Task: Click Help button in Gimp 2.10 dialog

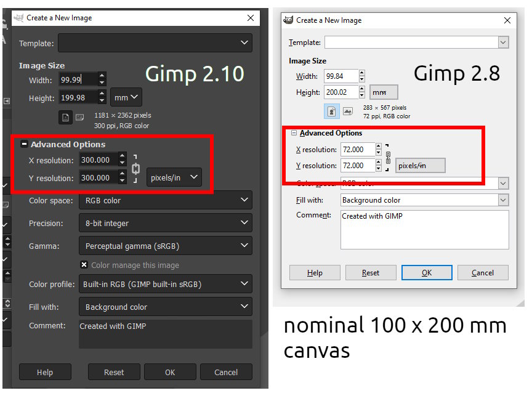Action: 45,372
